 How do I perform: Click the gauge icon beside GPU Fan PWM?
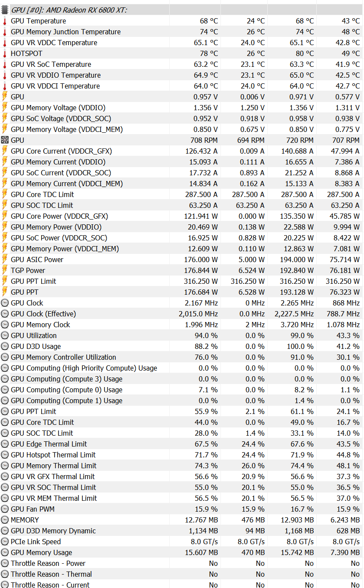pos(5,509)
